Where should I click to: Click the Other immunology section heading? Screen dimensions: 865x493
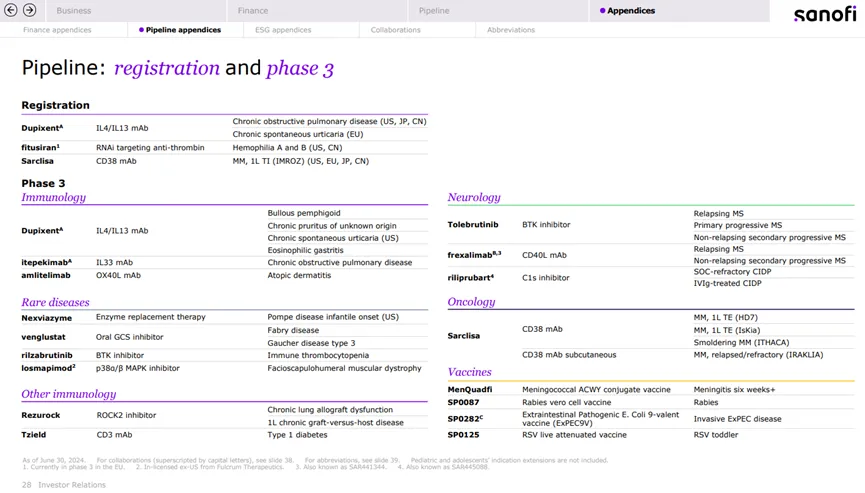[69, 394]
